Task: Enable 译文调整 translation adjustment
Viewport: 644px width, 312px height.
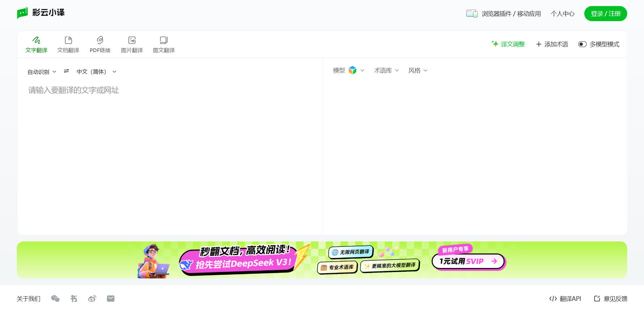Action: [x=508, y=44]
